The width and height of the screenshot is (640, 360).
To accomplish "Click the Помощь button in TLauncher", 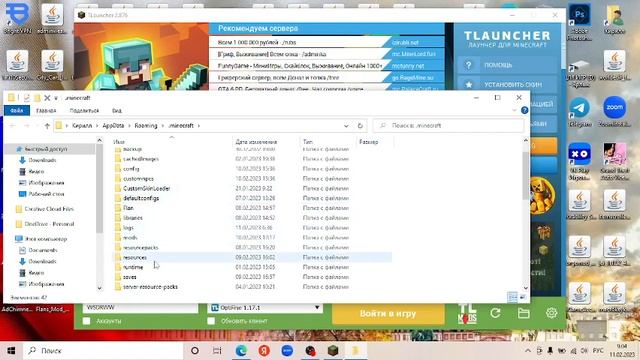I will coord(507,65).
